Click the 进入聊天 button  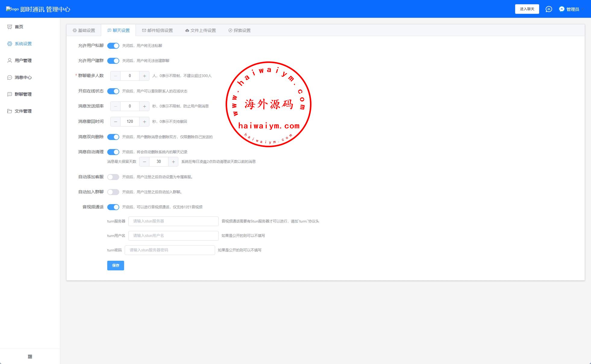tap(527, 9)
